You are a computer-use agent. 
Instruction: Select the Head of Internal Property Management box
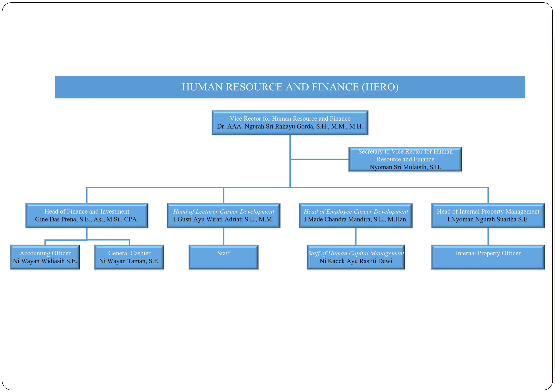(488, 215)
